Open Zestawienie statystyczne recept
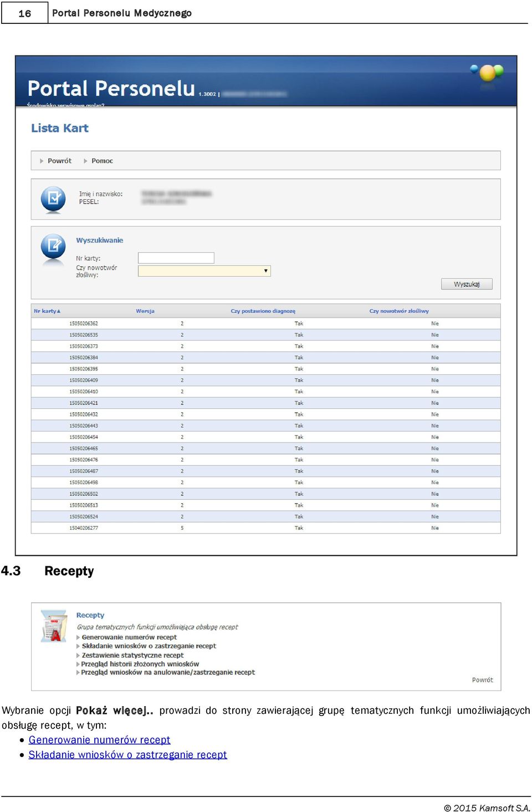Screen dimensions: 532x812 (132, 655)
